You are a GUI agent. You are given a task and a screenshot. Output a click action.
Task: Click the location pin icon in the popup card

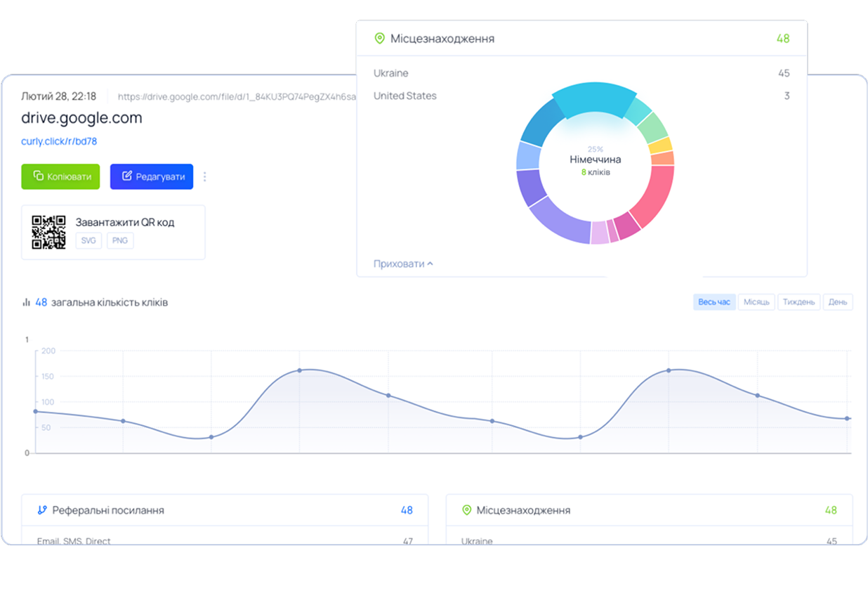click(x=380, y=39)
